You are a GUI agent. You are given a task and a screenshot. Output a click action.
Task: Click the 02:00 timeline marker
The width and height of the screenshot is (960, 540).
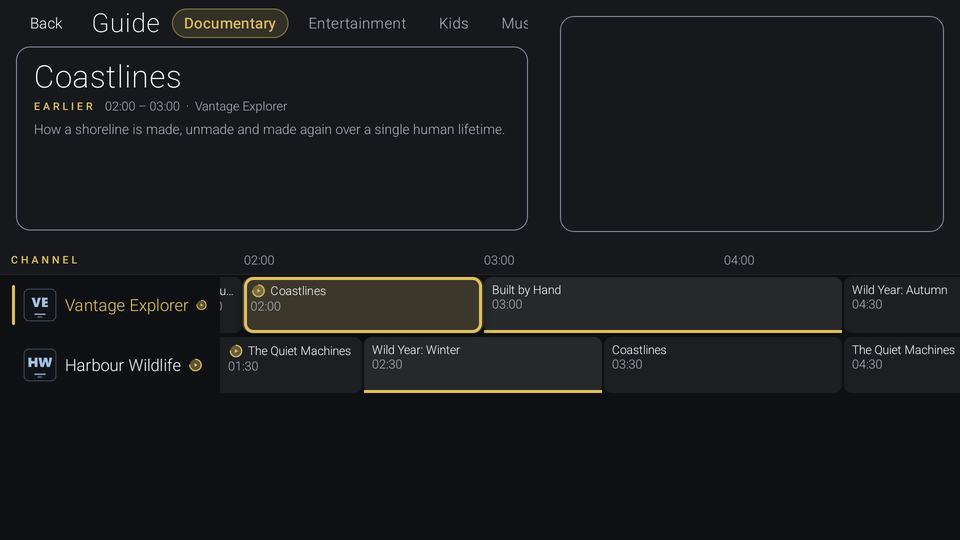(259, 260)
